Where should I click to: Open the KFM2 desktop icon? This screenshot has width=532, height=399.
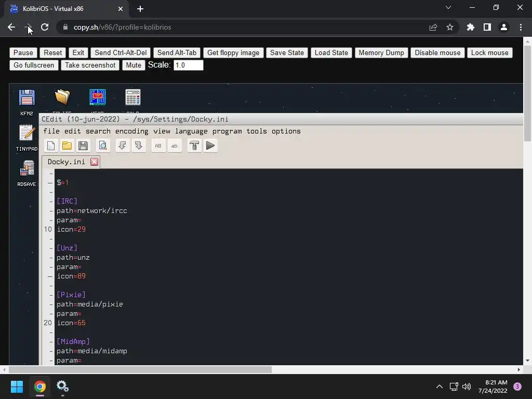pyautogui.click(x=26, y=102)
